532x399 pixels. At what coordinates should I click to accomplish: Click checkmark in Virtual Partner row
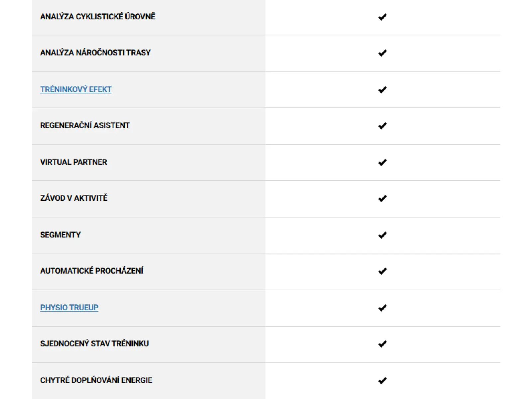(x=383, y=162)
